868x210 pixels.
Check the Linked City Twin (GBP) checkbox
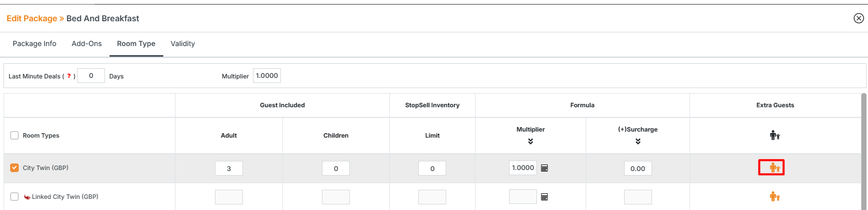(15, 196)
